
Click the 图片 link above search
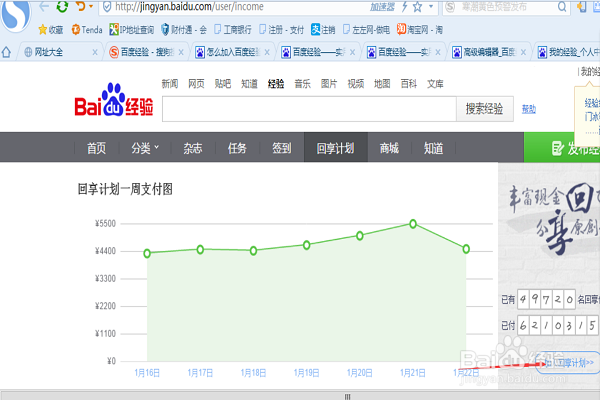329,83
